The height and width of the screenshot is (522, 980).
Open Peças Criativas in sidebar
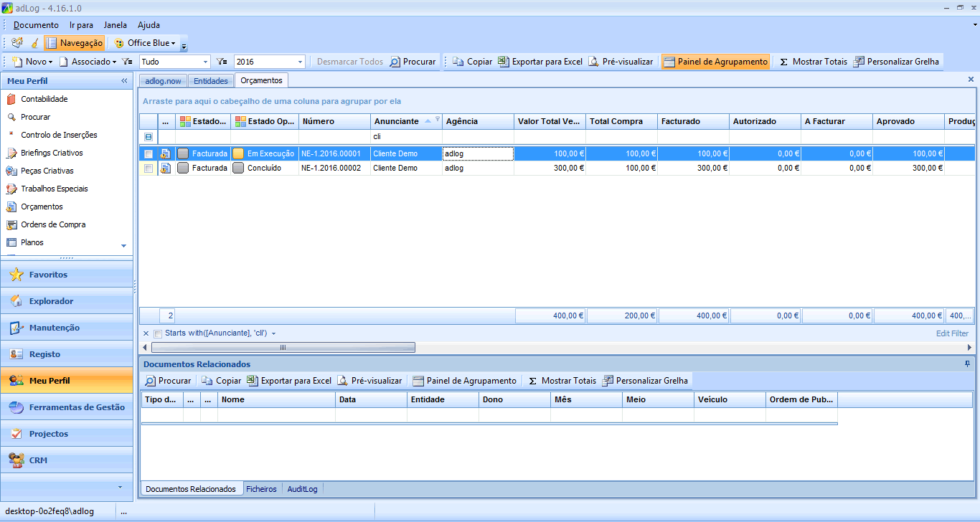[x=47, y=171]
